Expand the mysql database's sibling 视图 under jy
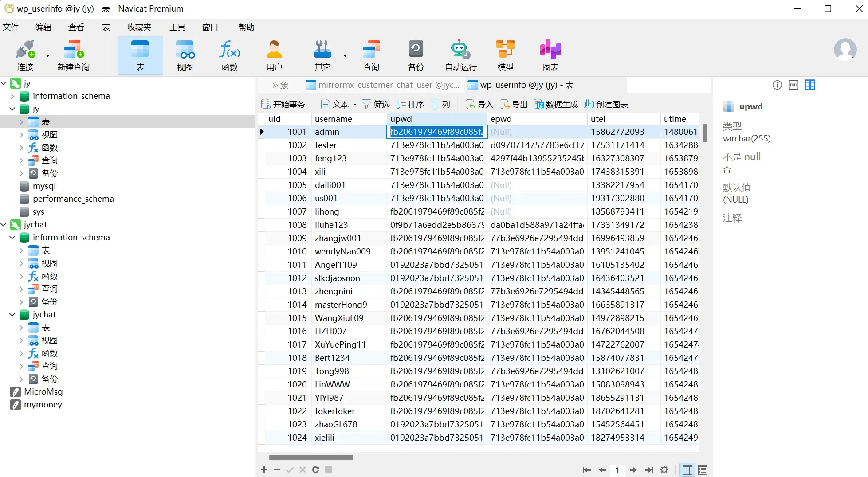This screenshot has height=477, width=868. click(x=21, y=135)
